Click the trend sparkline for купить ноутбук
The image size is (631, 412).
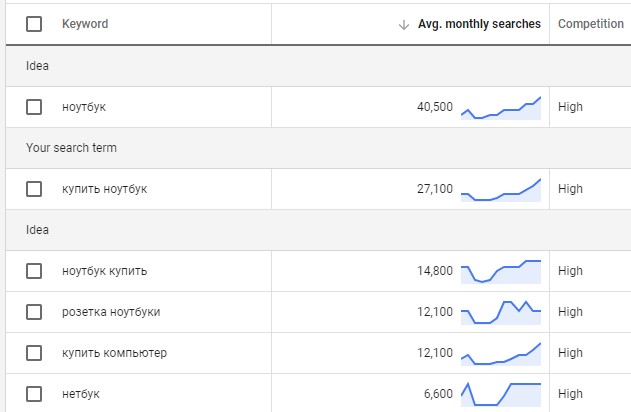tap(500, 190)
